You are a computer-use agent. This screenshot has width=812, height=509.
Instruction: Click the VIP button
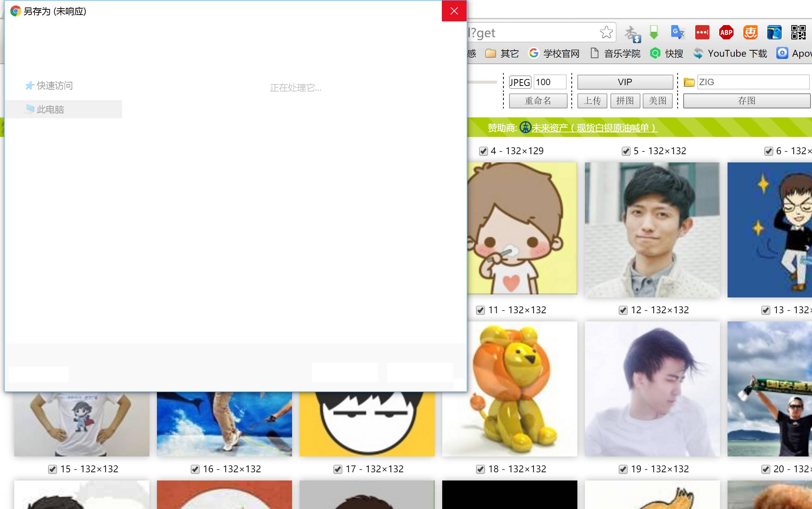[625, 82]
